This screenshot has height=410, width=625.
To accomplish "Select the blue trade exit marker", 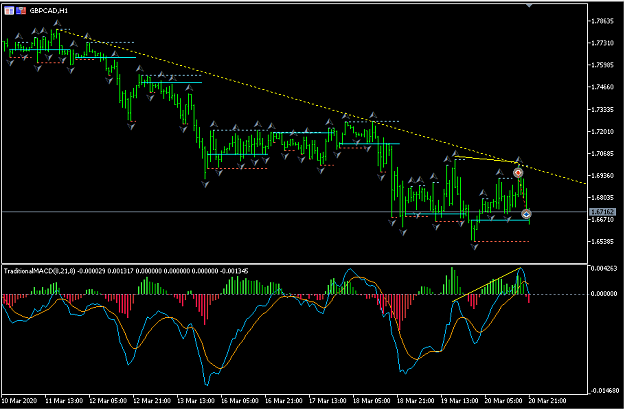I will click(x=527, y=214).
